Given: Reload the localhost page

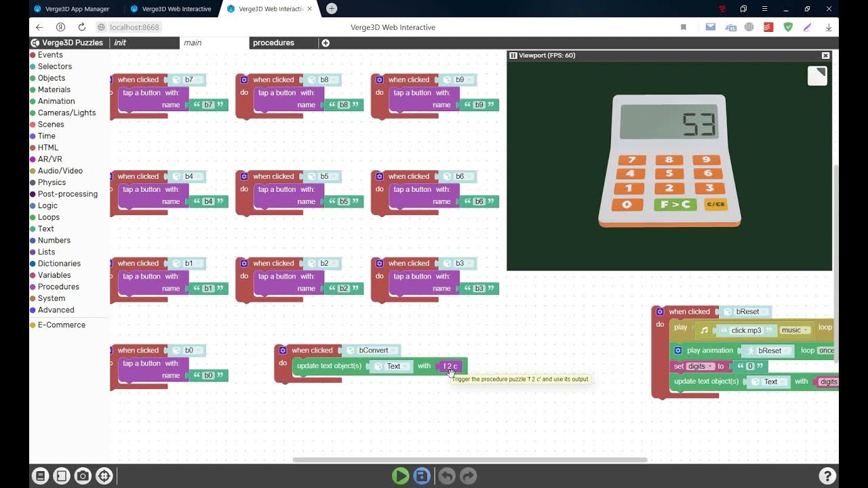Looking at the screenshot, I should [81, 27].
